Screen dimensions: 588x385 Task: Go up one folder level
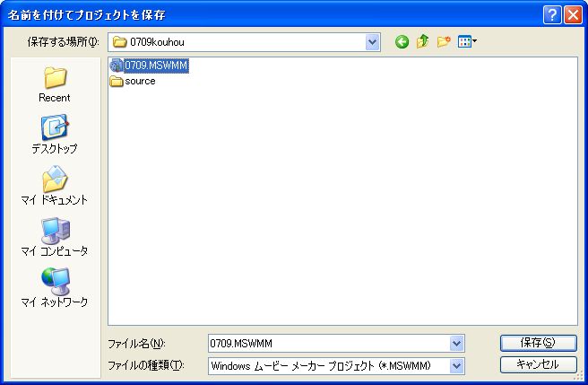pyautogui.click(x=422, y=41)
